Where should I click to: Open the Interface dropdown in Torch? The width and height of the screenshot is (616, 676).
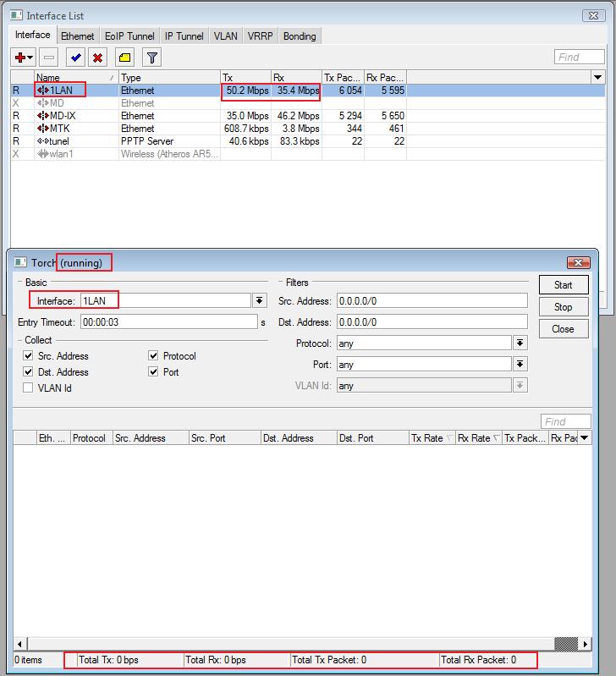point(259,301)
